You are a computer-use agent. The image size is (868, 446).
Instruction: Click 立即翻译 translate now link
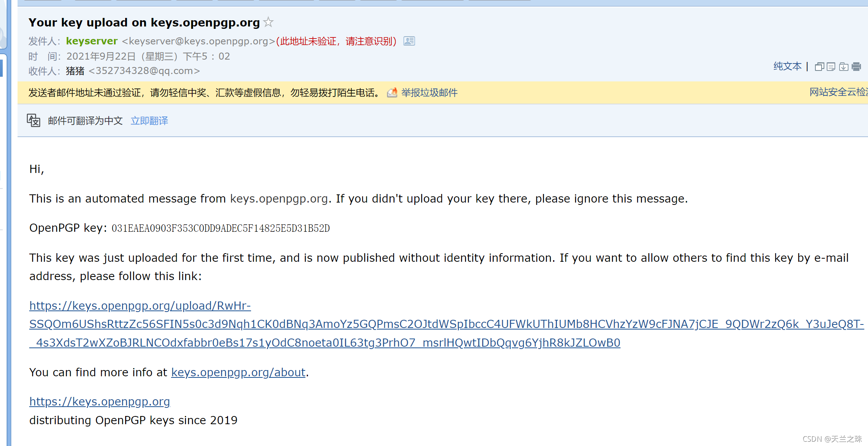(x=149, y=121)
